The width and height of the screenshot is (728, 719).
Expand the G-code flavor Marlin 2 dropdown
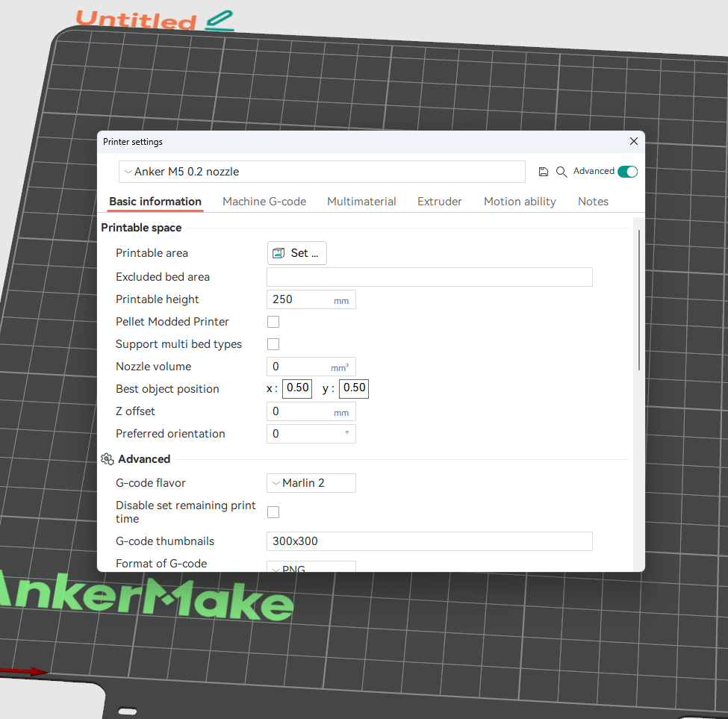pos(311,483)
